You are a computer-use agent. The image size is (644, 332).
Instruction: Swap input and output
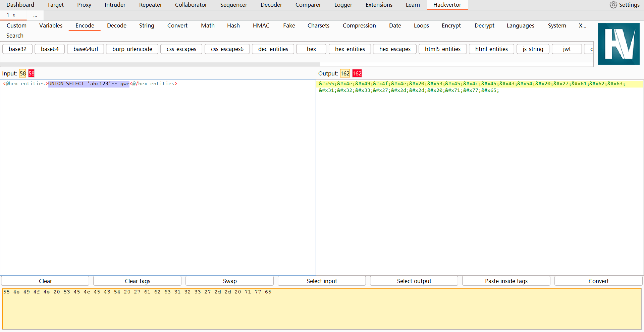point(229,281)
